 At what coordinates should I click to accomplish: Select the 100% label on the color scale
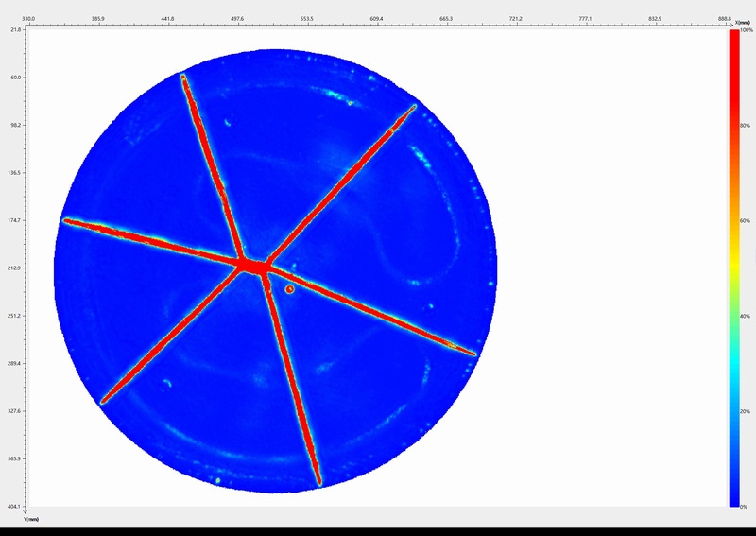coord(746,30)
